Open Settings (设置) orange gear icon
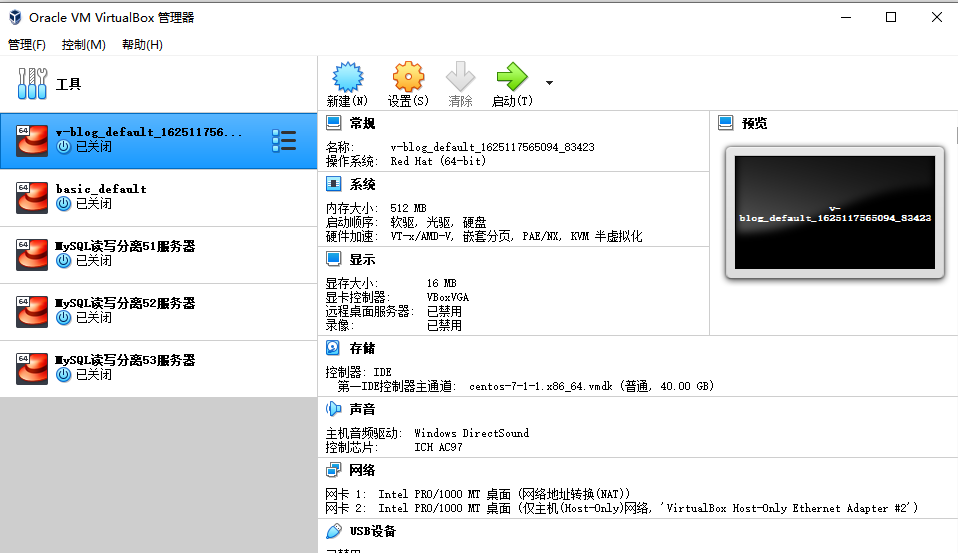Viewport: 958px width, 553px height. [x=408, y=76]
